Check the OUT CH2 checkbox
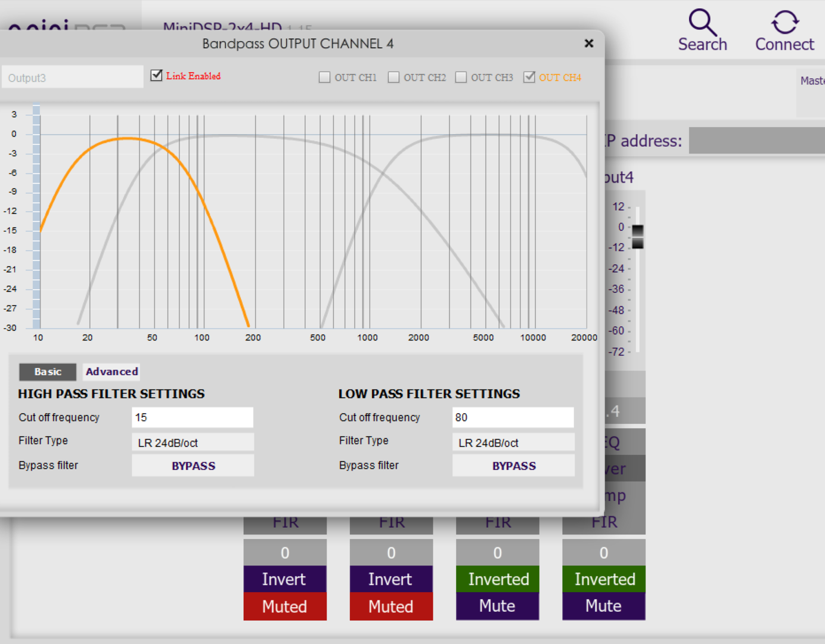The width and height of the screenshot is (825, 644). 393,78
